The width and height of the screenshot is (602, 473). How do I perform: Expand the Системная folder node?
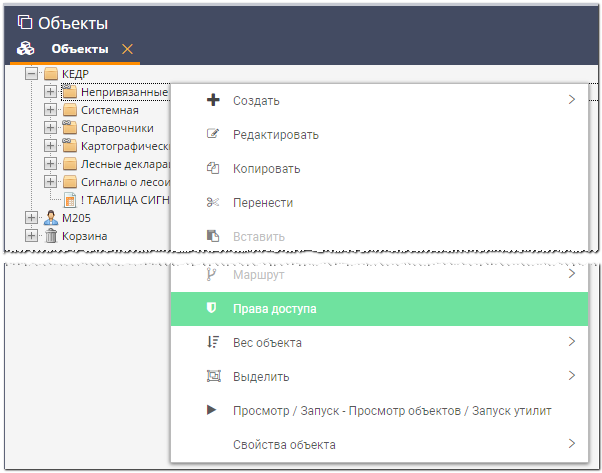[51, 110]
